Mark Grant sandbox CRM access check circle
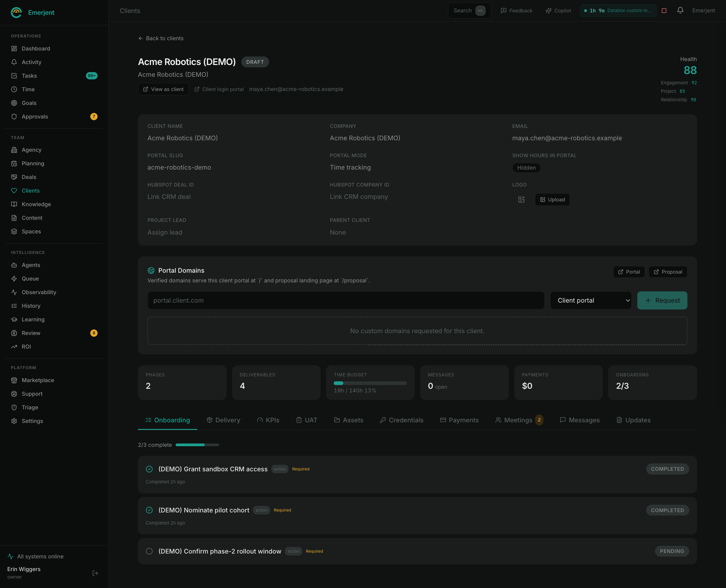The width and height of the screenshot is (726, 588). [x=149, y=469]
